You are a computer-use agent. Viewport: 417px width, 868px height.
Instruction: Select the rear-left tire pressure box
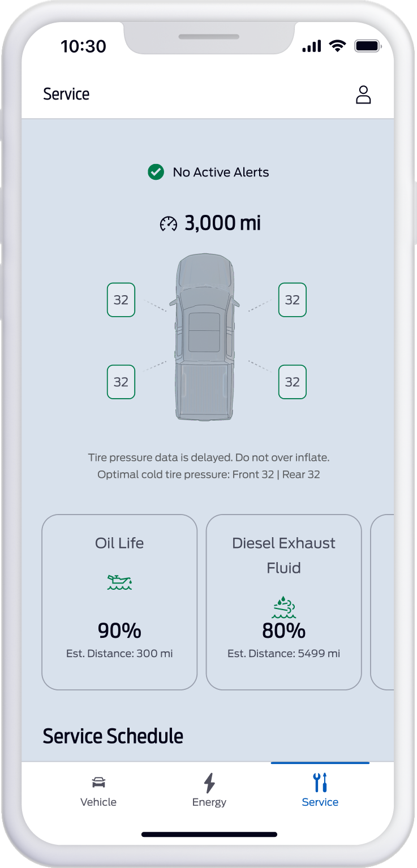pos(121,382)
